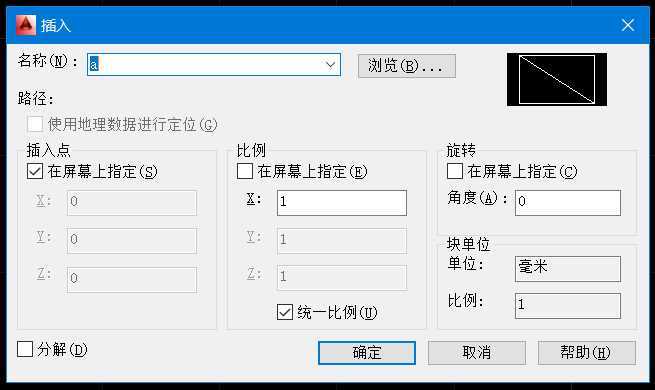Close the 插入 dialog window

[x=627, y=25]
